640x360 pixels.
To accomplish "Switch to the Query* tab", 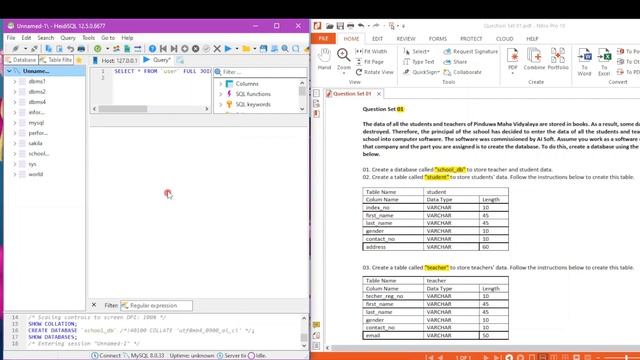I will pyautogui.click(x=158, y=60).
